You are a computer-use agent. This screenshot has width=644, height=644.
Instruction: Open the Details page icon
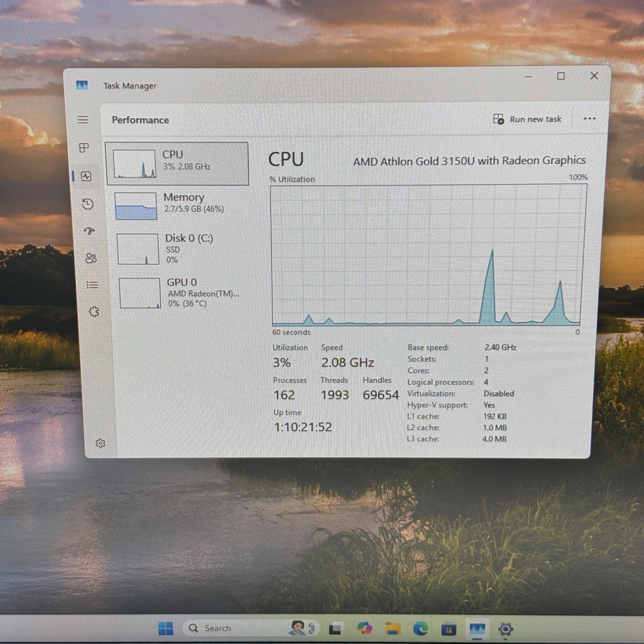pyautogui.click(x=92, y=285)
